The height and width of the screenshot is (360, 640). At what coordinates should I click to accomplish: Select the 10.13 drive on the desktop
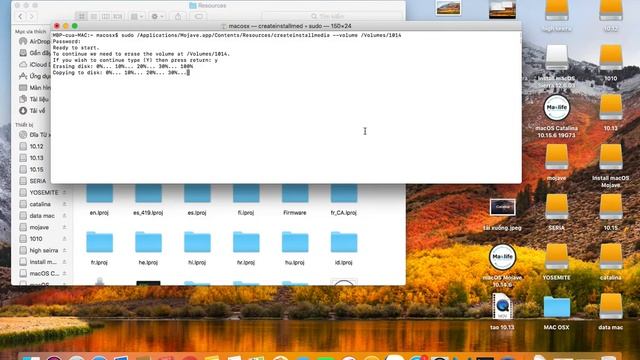click(611, 113)
